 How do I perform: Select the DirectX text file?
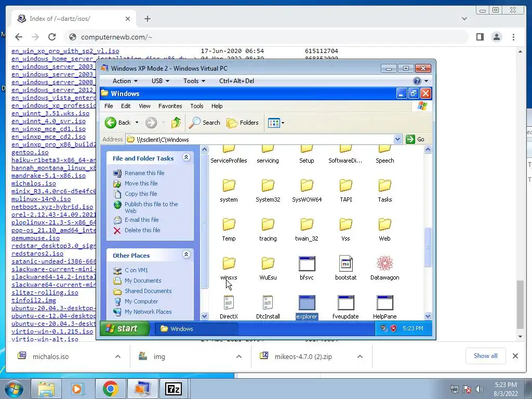click(x=229, y=308)
